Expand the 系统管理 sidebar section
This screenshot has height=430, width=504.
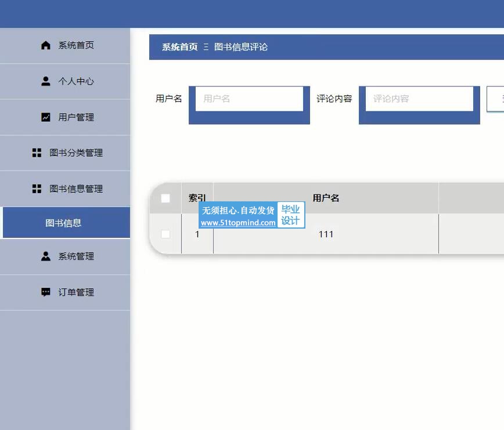tap(75, 256)
